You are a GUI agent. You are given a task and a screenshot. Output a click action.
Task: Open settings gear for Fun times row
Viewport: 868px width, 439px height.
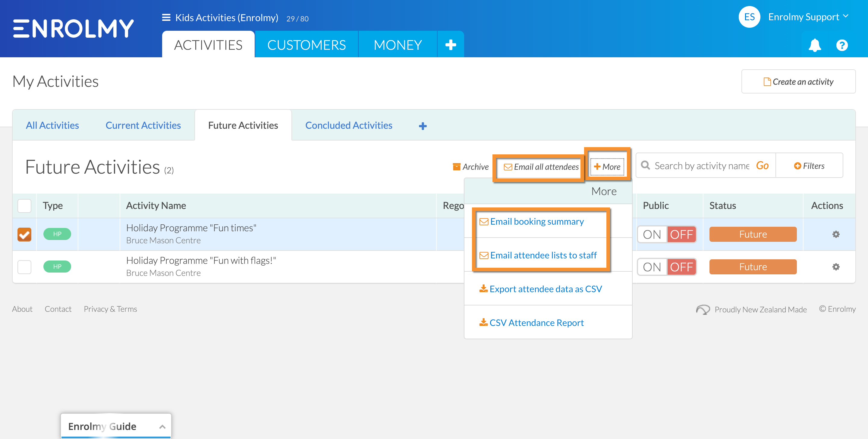(x=836, y=234)
